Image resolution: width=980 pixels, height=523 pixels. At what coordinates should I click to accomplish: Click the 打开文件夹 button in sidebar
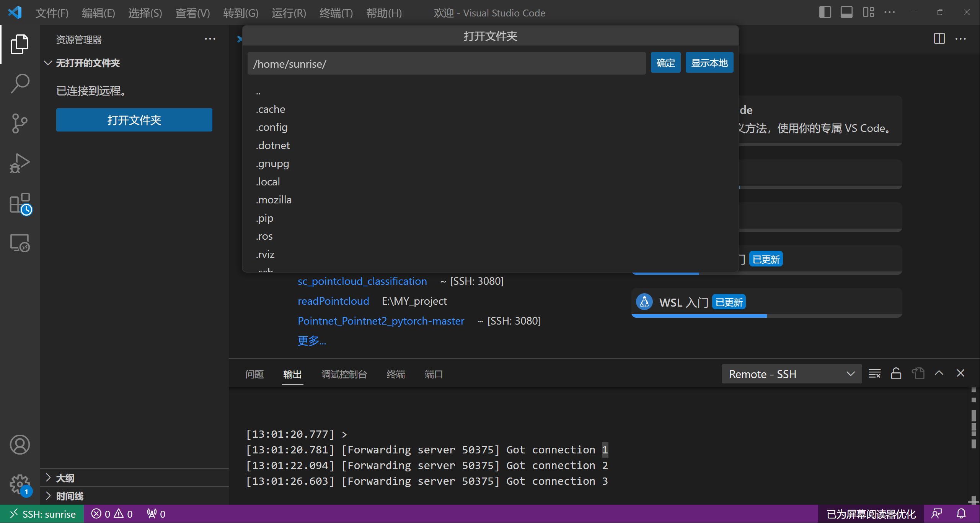pos(134,120)
